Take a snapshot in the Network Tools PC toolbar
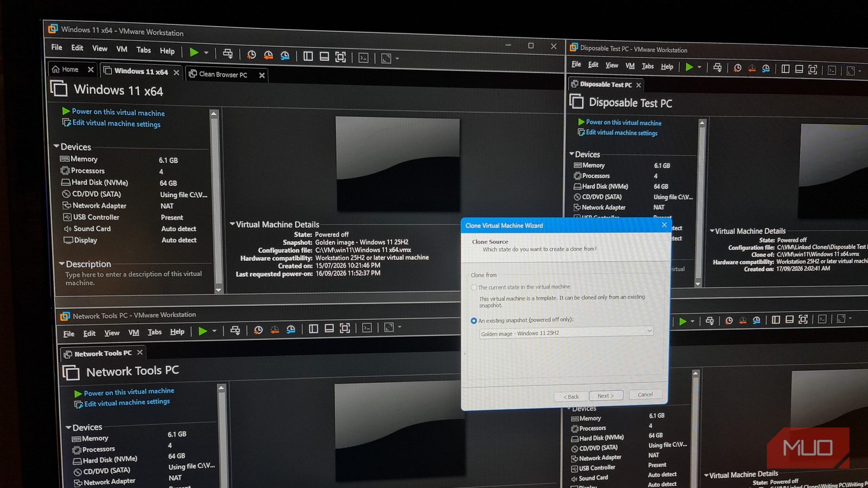The height and width of the screenshot is (488, 868). (x=258, y=330)
